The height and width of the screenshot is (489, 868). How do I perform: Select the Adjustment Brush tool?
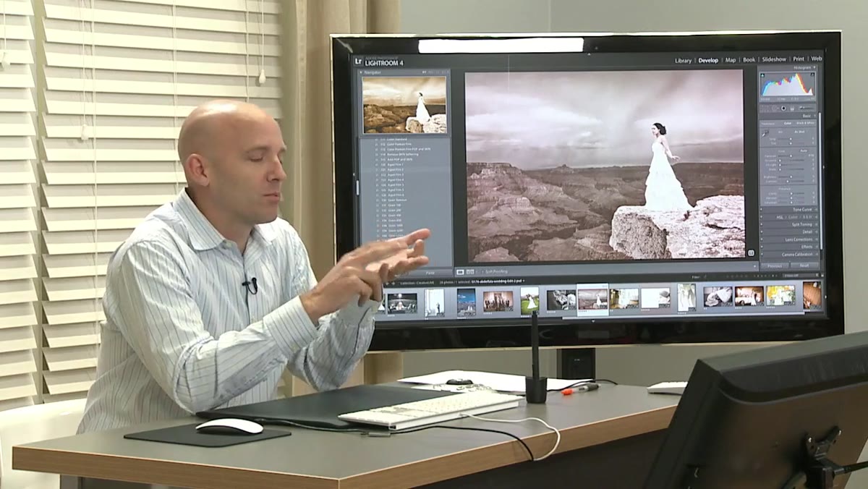pos(805,109)
